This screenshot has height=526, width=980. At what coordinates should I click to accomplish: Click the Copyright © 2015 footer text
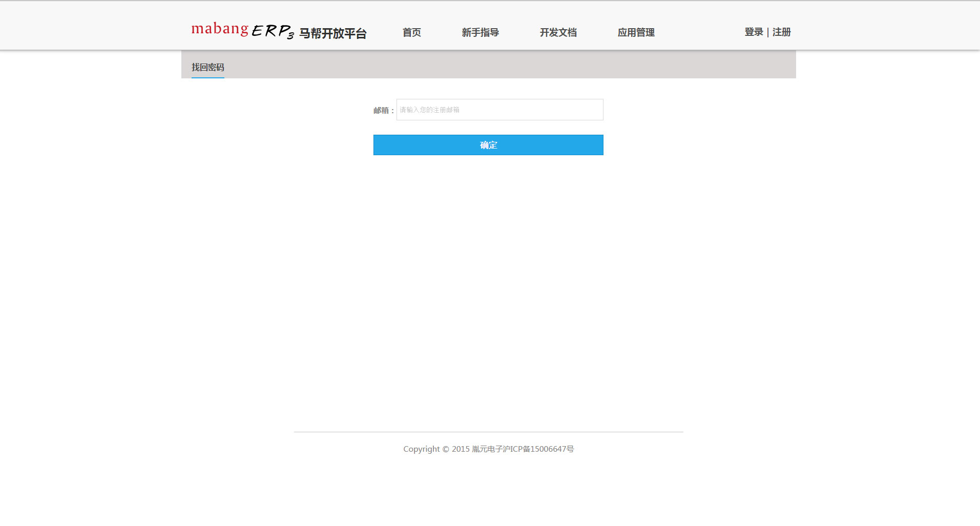(435, 449)
